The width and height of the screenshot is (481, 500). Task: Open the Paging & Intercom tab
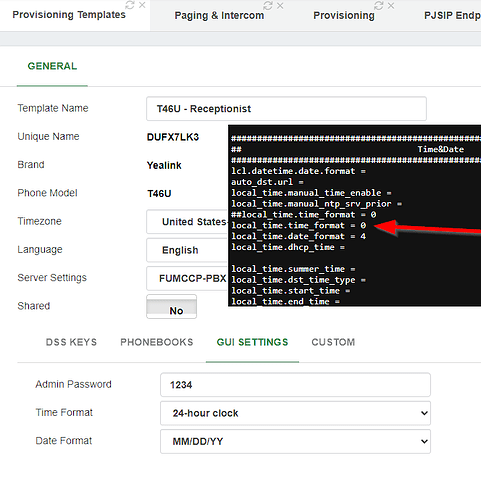tap(219, 16)
